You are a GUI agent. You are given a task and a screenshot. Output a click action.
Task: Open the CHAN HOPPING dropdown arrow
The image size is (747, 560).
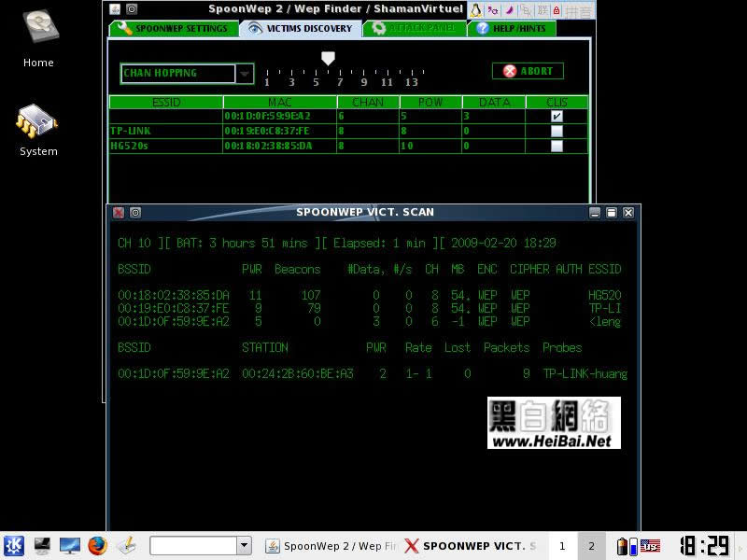(x=245, y=74)
